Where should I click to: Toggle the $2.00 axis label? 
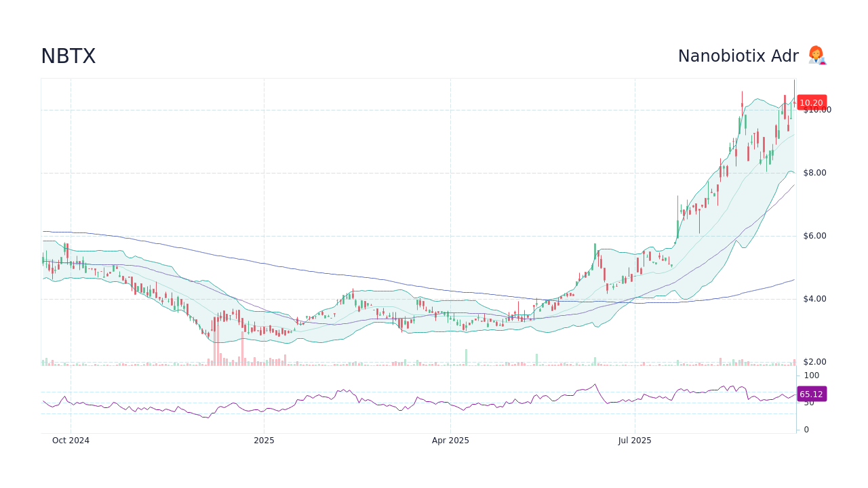pyautogui.click(x=813, y=362)
